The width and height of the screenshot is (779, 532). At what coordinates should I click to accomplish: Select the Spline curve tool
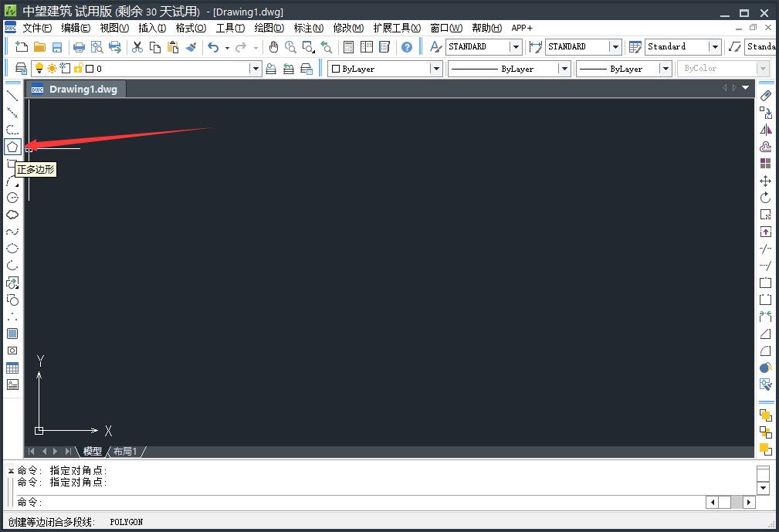click(x=12, y=232)
